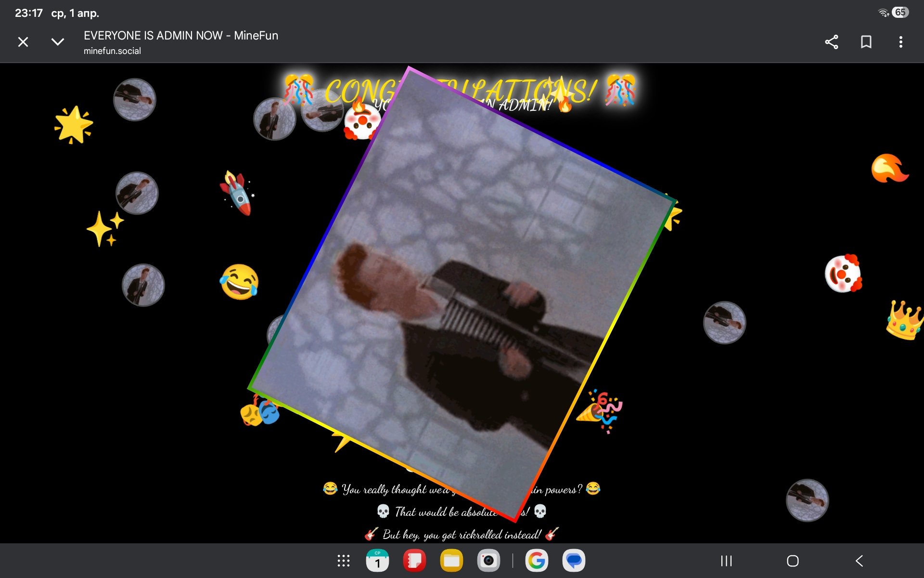Viewport: 924px width, 578px height.
Task: Open the three-dot overflow menu
Action: click(x=900, y=42)
